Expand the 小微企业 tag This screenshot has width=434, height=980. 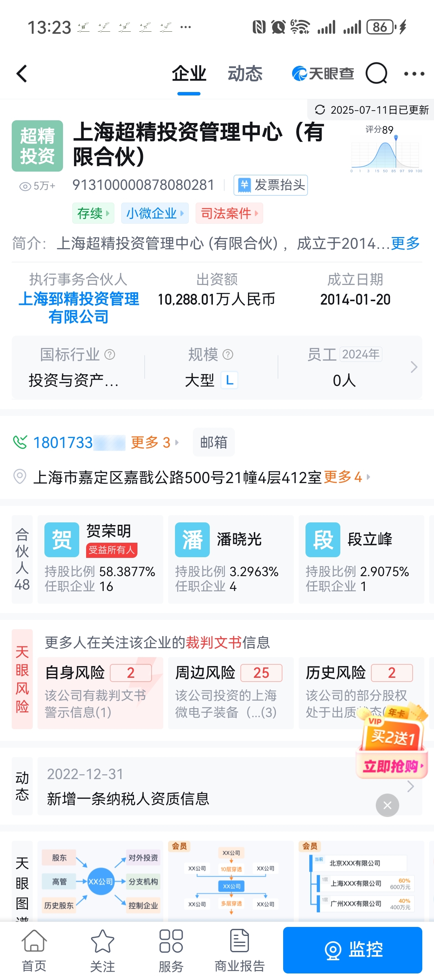pos(155,213)
